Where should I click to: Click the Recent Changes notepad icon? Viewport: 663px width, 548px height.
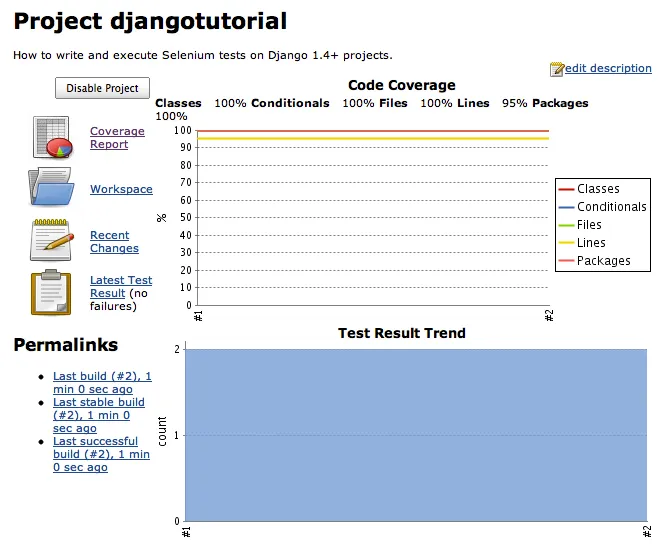tap(52, 240)
